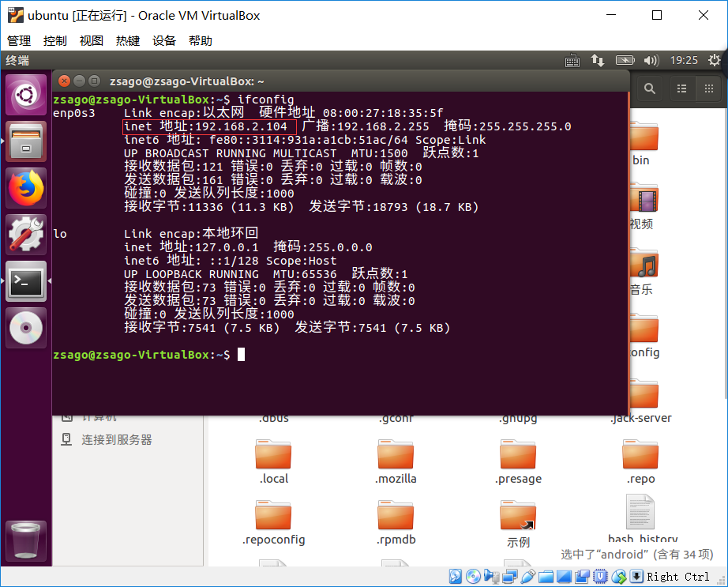This screenshot has height=587, width=728.
Task: Open the 控制 menu
Action: pyautogui.click(x=55, y=41)
